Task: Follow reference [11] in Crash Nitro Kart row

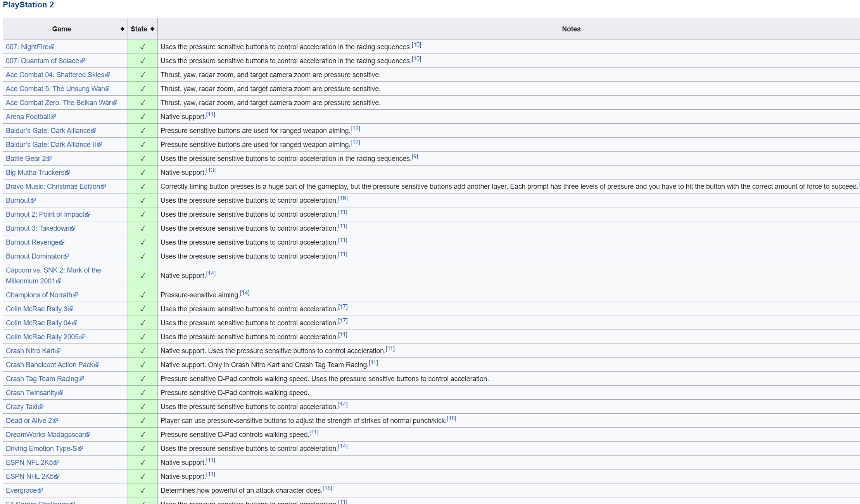Action: click(x=390, y=349)
